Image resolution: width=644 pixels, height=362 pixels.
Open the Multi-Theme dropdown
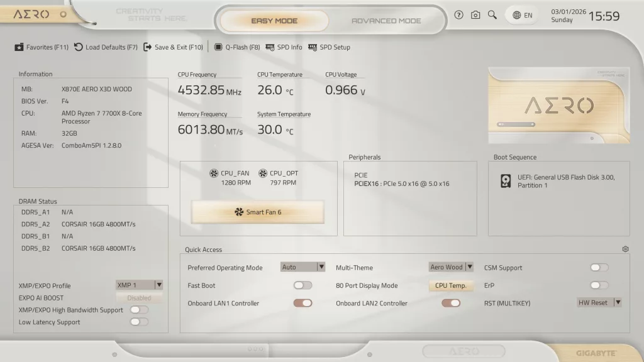point(451,267)
